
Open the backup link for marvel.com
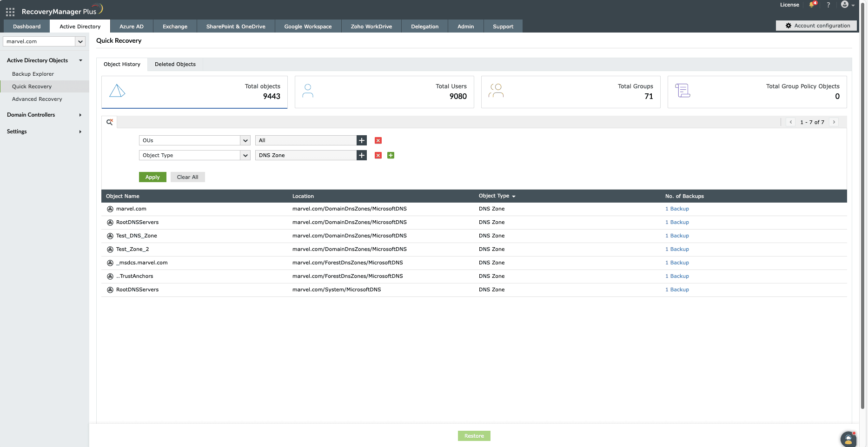pyautogui.click(x=677, y=209)
